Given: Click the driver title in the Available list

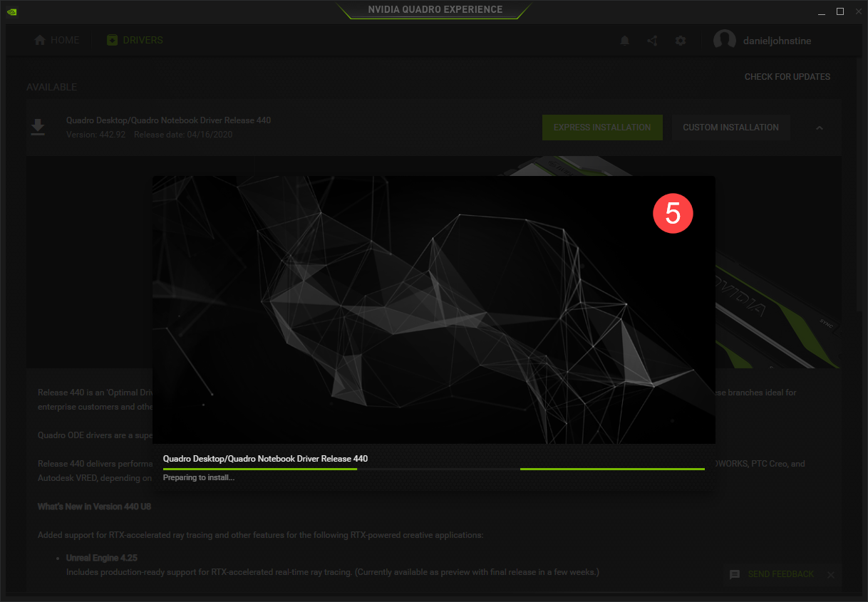Looking at the screenshot, I should coord(168,120).
